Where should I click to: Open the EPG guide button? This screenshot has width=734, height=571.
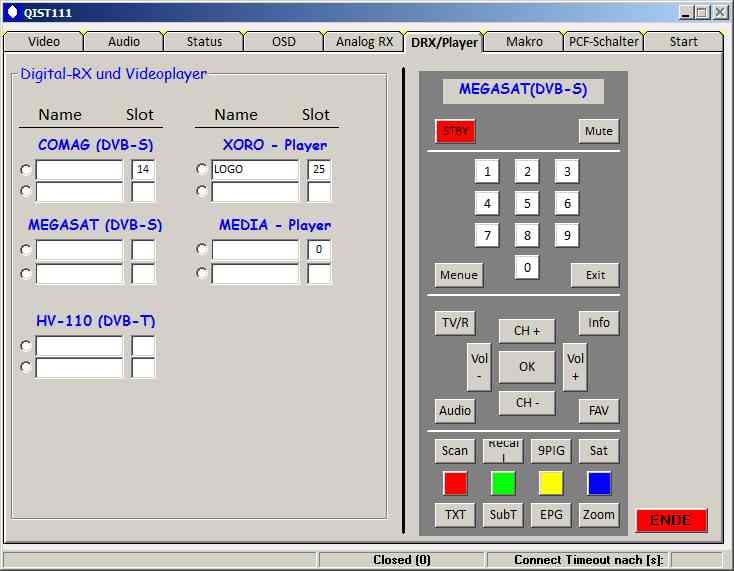click(551, 515)
